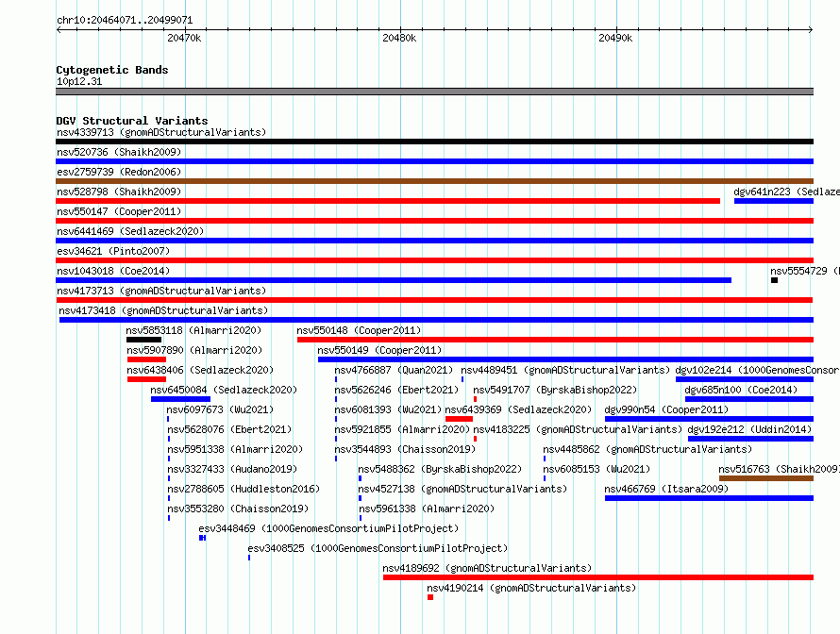
Task: Click the nsv4173418 (gnomADStructuralVariants) label
Action: tap(163, 310)
